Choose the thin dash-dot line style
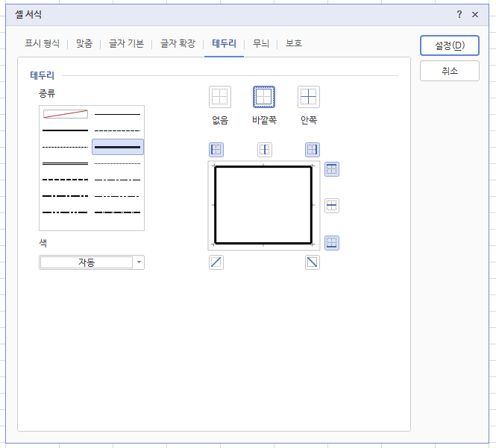 coord(117,180)
